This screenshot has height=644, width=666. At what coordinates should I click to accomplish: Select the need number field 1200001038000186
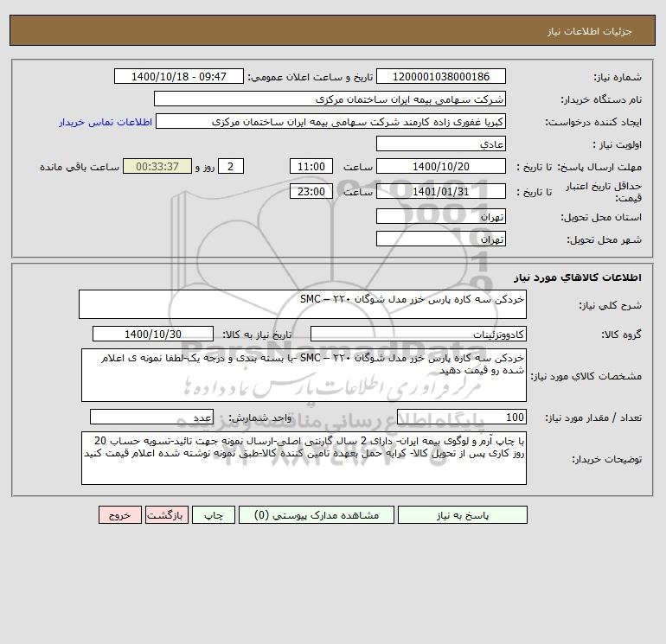pos(441,76)
